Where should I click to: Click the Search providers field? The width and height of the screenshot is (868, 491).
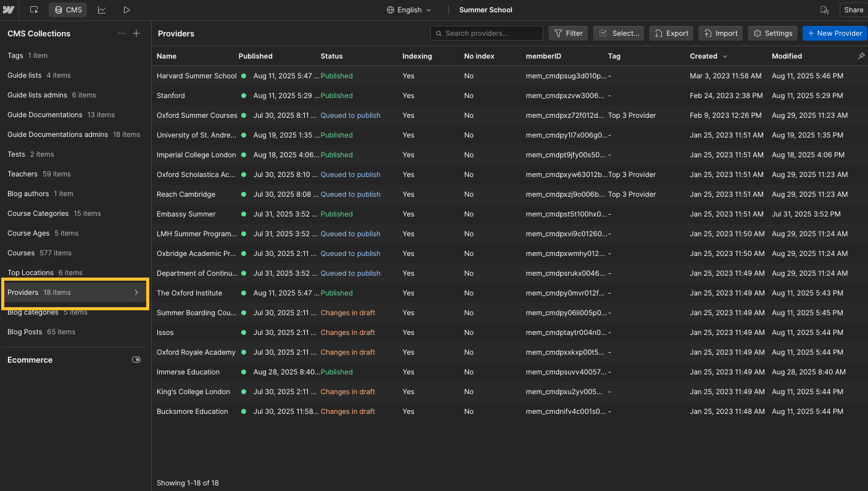pyautogui.click(x=486, y=33)
